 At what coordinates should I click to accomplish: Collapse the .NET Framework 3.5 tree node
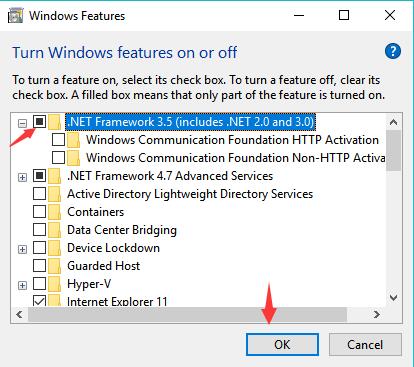(22, 123)
